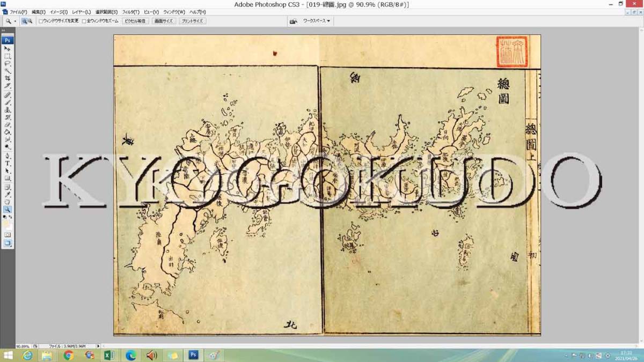The width and height of the screenshot is (644, 362).
Task: Open the ワークスペース dropdown
Action: (317, 21)
